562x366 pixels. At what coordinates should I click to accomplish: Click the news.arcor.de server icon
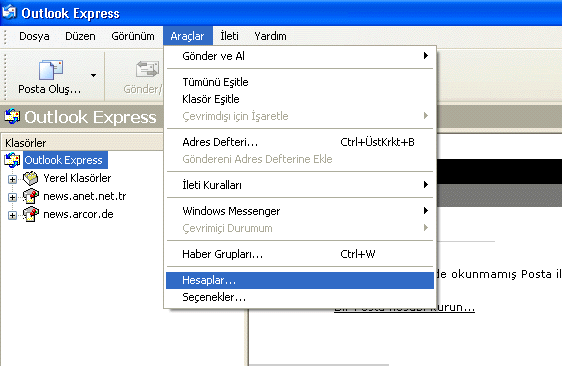pos(31,214)
